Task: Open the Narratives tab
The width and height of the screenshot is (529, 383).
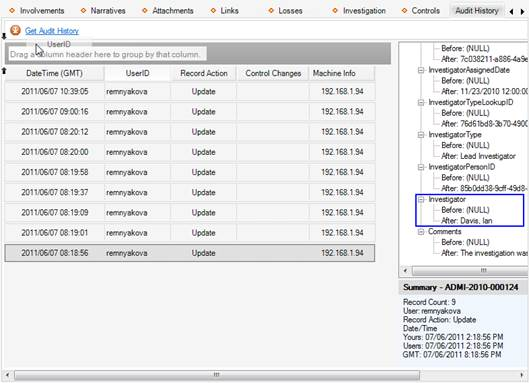Action: coord(103,11)
